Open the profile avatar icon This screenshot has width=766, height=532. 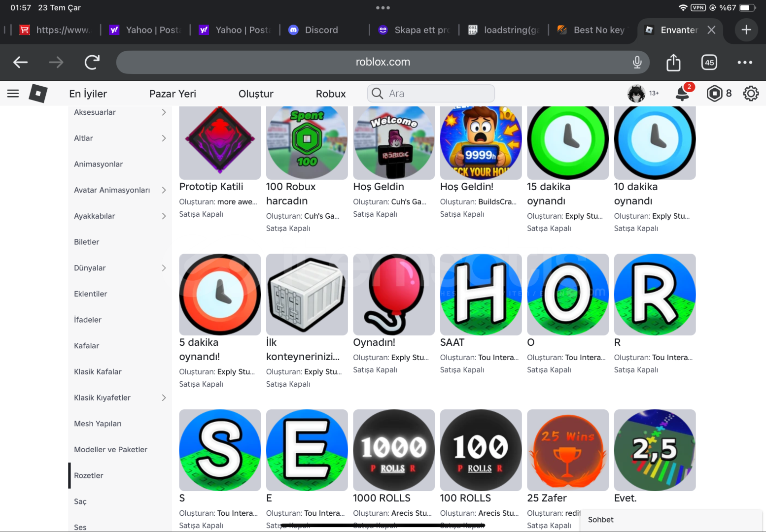[x=636, y=93]
